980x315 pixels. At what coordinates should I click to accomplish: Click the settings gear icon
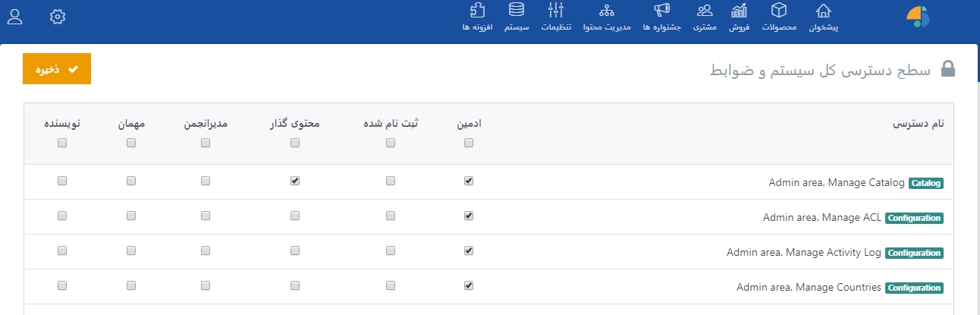58,16
